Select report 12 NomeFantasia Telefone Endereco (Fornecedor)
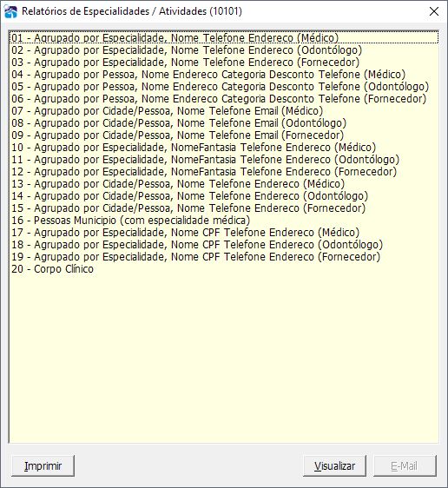Viewport: 448px width, 488px height. pyautogui.click(x=224, y=171)
